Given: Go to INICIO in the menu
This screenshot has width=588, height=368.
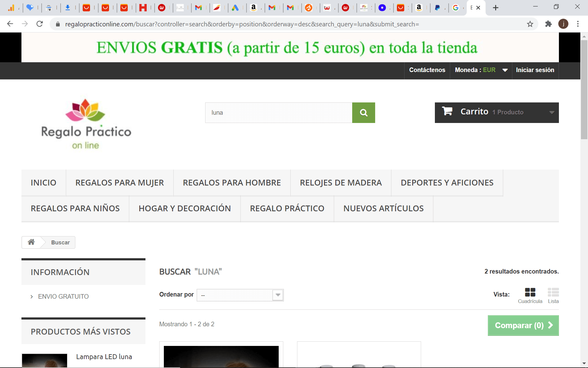Looking at the screenshot, I should (x=43, y=183).
